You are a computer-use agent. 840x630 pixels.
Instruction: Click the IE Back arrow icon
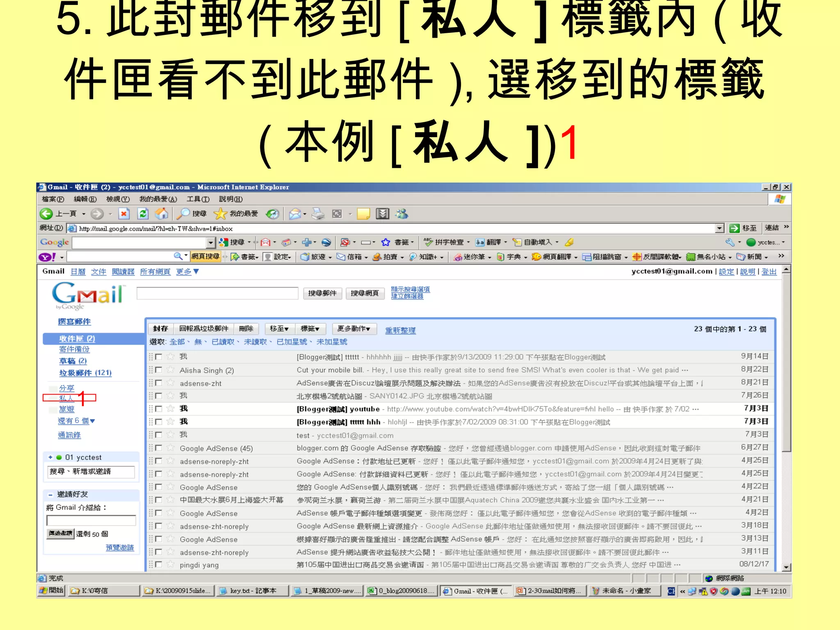click(46, 214)
